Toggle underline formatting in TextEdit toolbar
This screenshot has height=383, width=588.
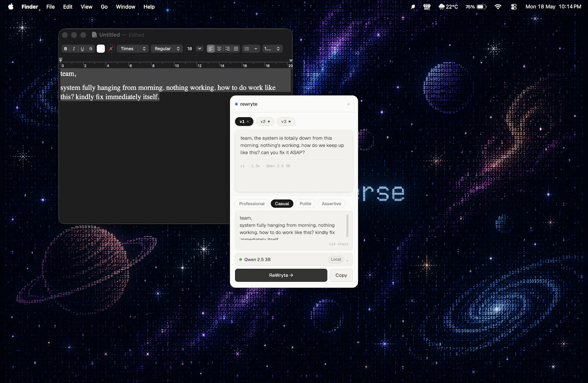82,49
